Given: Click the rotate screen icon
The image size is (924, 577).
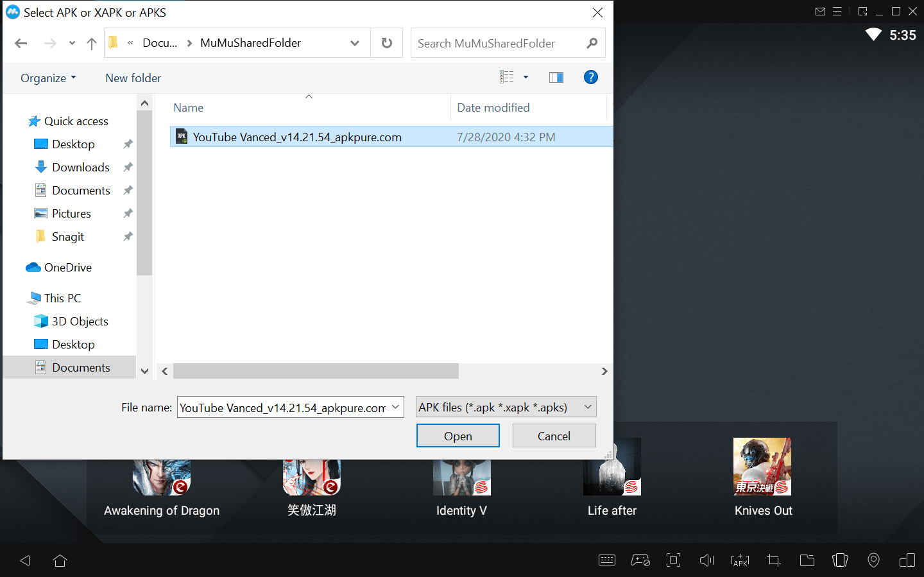Looking at the screenshot, I should pyautogui.click(x=907, y=560).
